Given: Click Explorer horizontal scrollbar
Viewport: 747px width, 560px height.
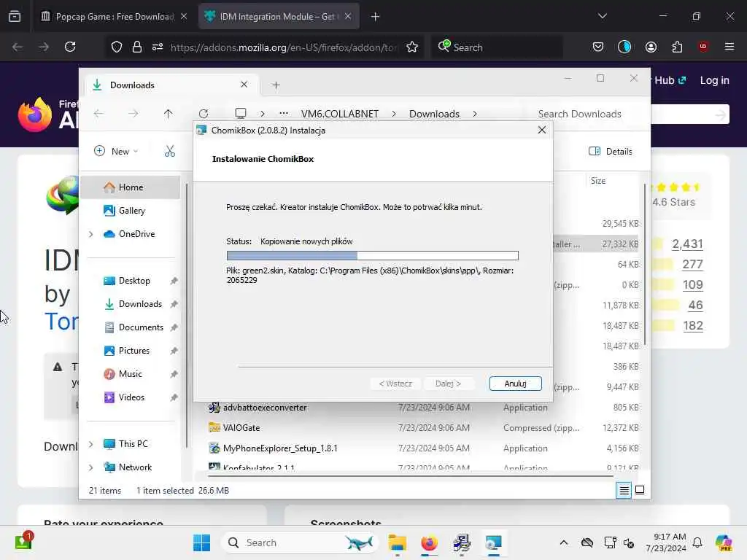Looking at the screenshot, I should [411, 475].
